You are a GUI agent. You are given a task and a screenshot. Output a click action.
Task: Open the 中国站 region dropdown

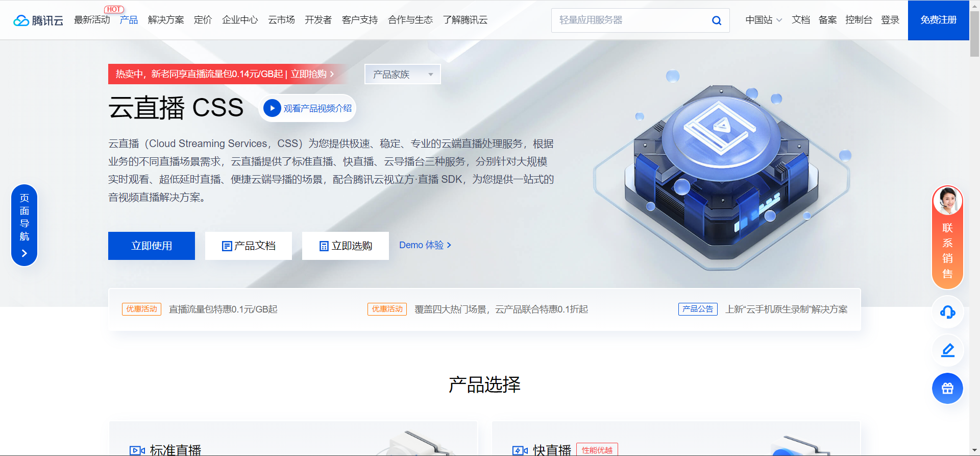tap(764, 20)
